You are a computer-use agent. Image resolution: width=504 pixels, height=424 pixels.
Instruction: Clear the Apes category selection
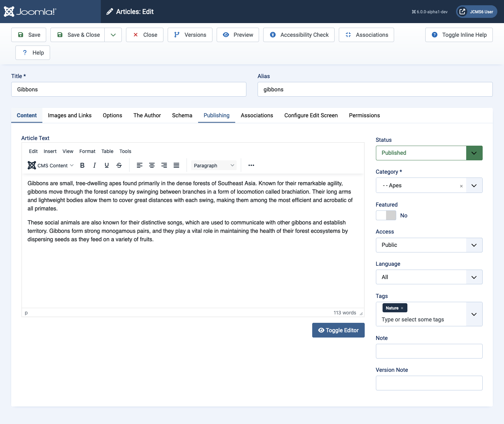461,186
